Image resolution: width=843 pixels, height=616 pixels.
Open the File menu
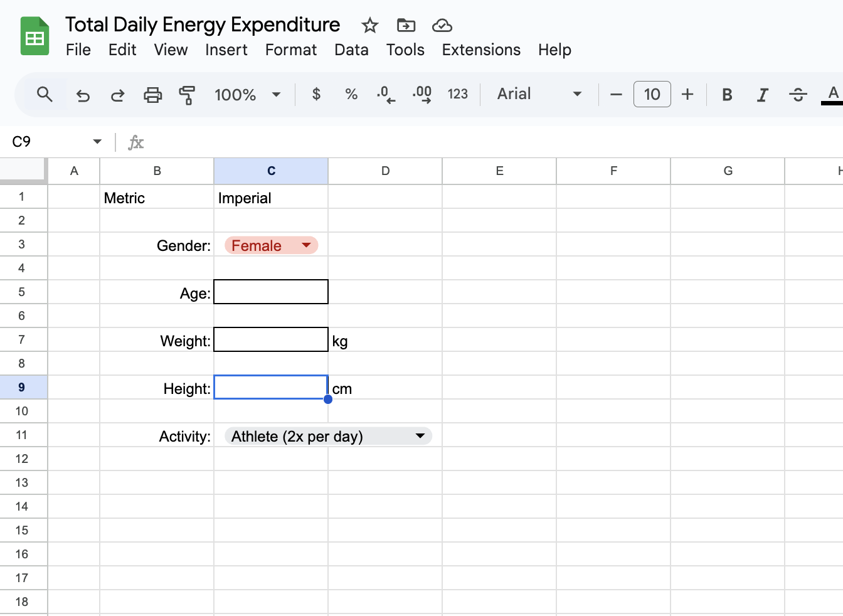(x=78, y=50)
